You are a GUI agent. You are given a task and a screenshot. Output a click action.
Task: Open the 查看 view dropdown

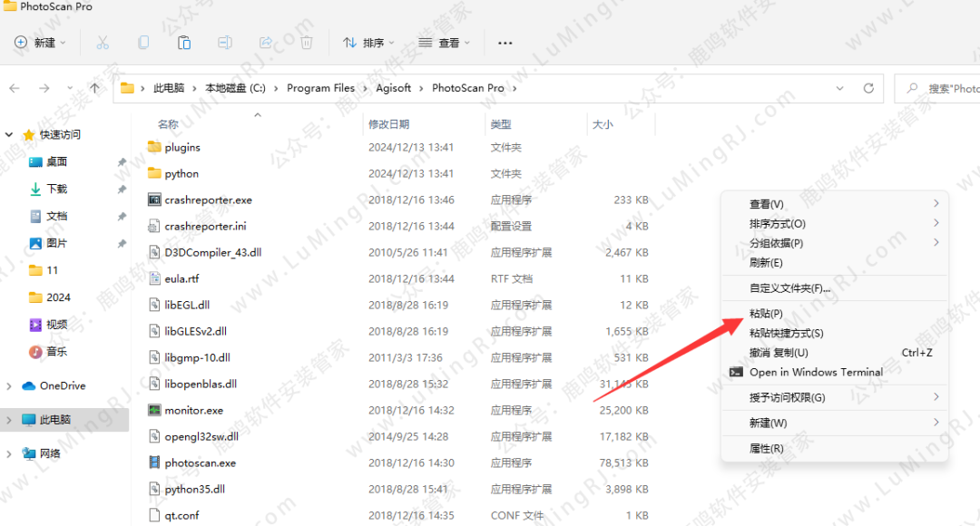[x=444, y=43]
